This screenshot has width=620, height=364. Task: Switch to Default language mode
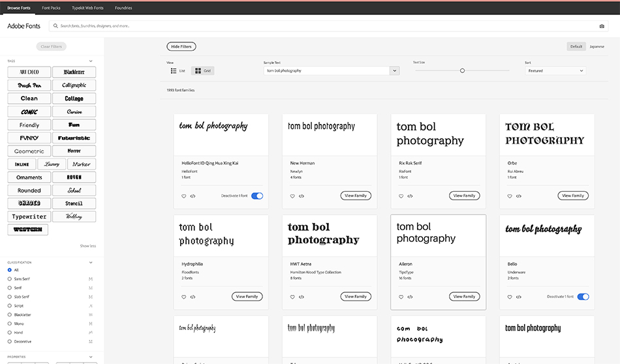pos(576,46)
